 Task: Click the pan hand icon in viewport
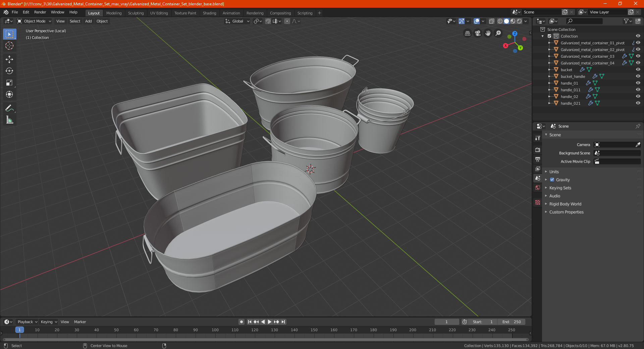(488, 33)
